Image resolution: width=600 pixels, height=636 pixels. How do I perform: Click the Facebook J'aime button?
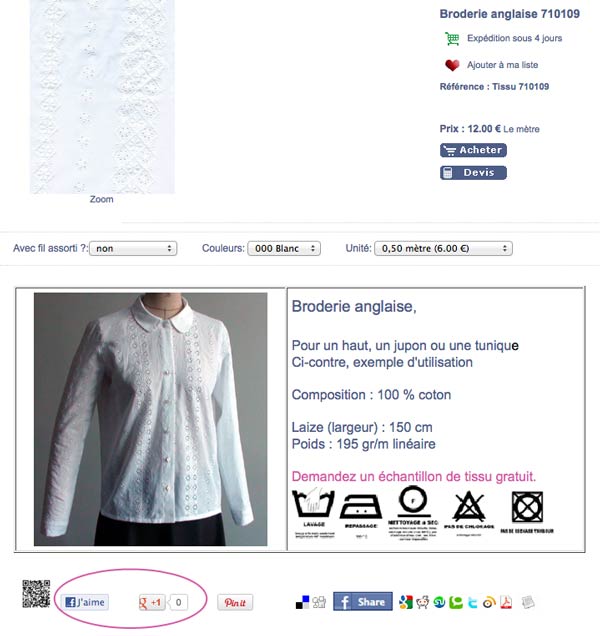pos(85,602)
